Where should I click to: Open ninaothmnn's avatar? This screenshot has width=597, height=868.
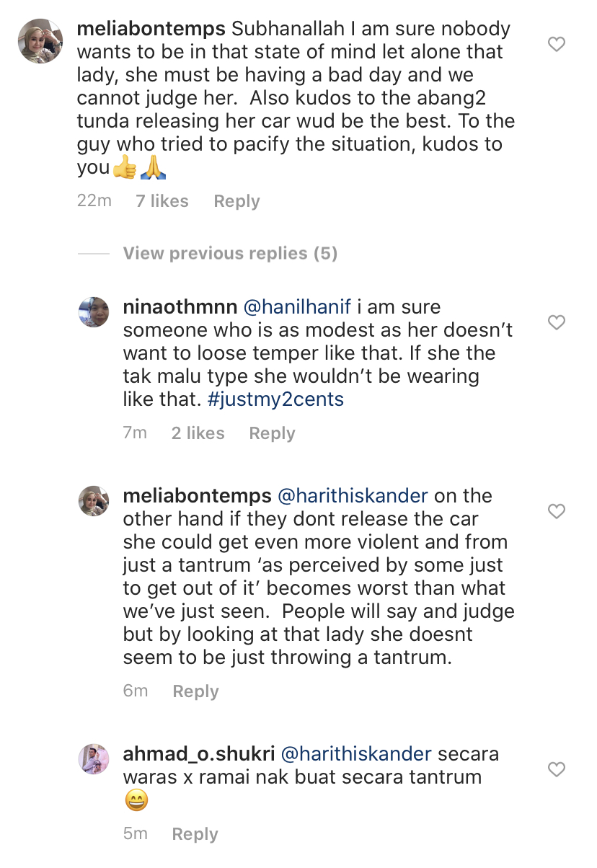click(x=94, y=312)
